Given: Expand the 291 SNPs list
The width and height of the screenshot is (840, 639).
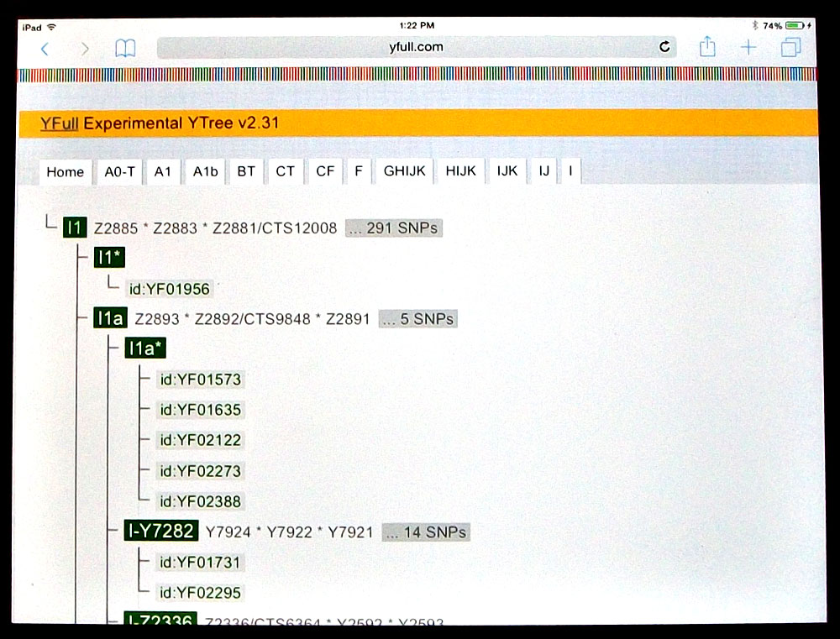Looking at the screenshot, I should 394,228.
